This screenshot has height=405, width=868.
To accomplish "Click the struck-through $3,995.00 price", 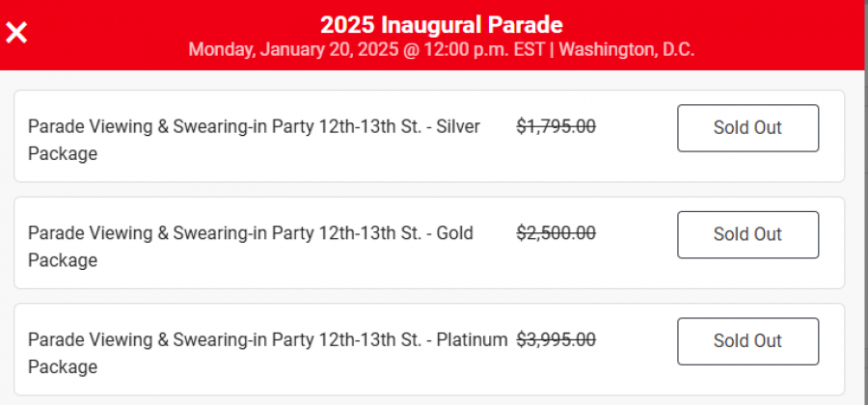I will click(556, 340).
